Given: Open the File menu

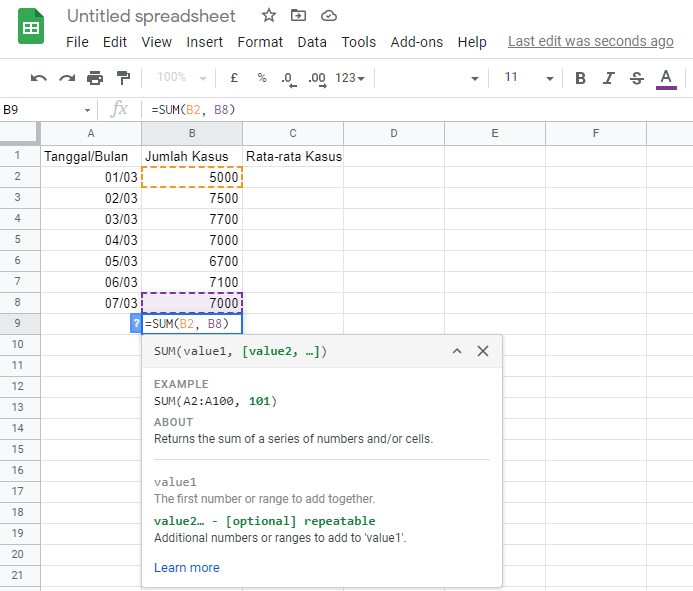Looking at the screenshot, I should [77, 42].
